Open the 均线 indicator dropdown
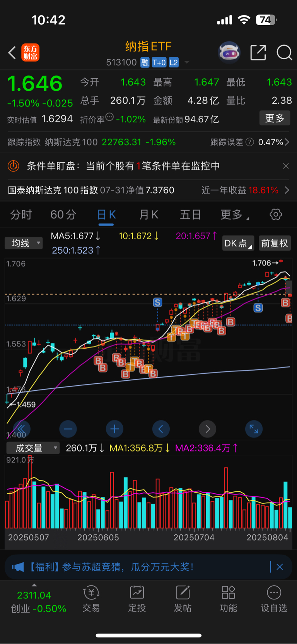 point(24,243)
